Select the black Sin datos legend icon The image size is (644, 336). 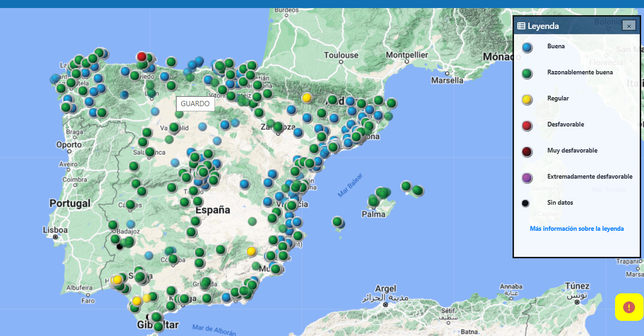pyautogui.click(x=525, y=203)
